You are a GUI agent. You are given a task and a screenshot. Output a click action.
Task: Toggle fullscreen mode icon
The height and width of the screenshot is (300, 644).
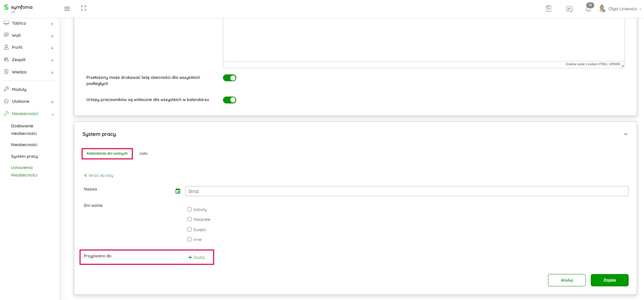pyautogui.click(x=84, y=8)
